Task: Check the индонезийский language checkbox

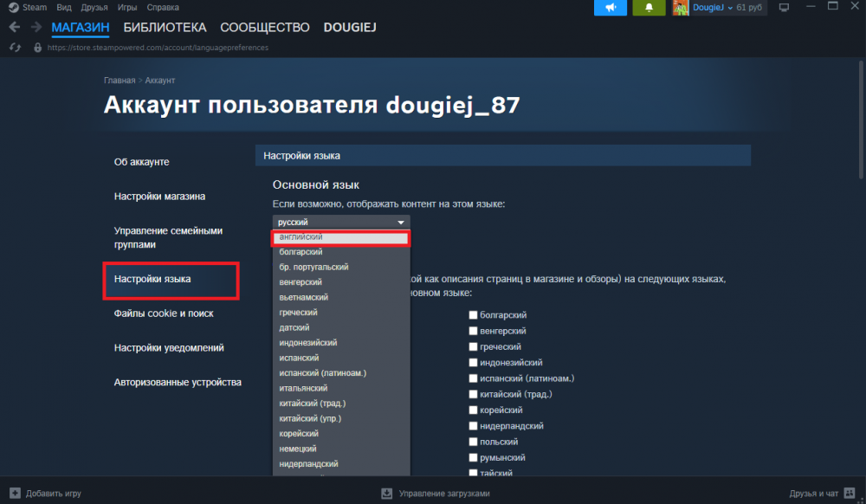Action: [x=473, y=363]
